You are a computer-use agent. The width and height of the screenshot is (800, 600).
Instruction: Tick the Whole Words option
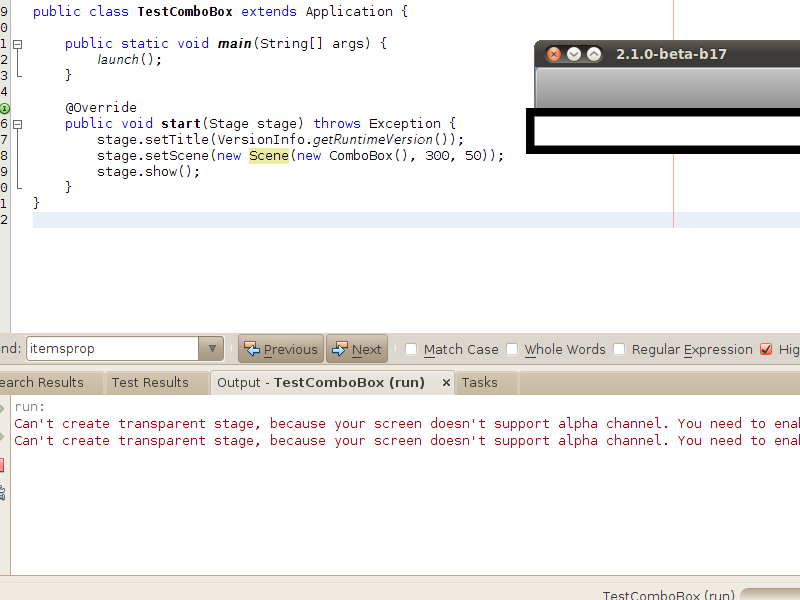point(512,349)
